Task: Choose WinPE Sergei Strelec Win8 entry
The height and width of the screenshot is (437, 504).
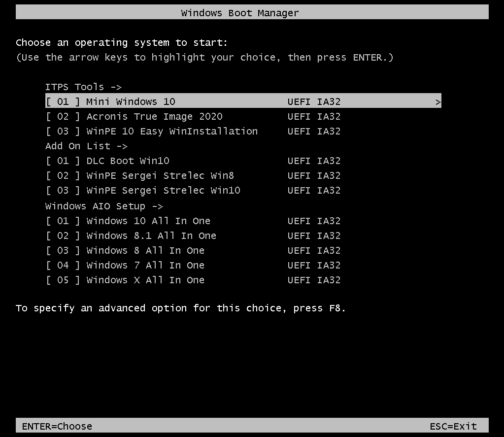Action: [193, 175]
